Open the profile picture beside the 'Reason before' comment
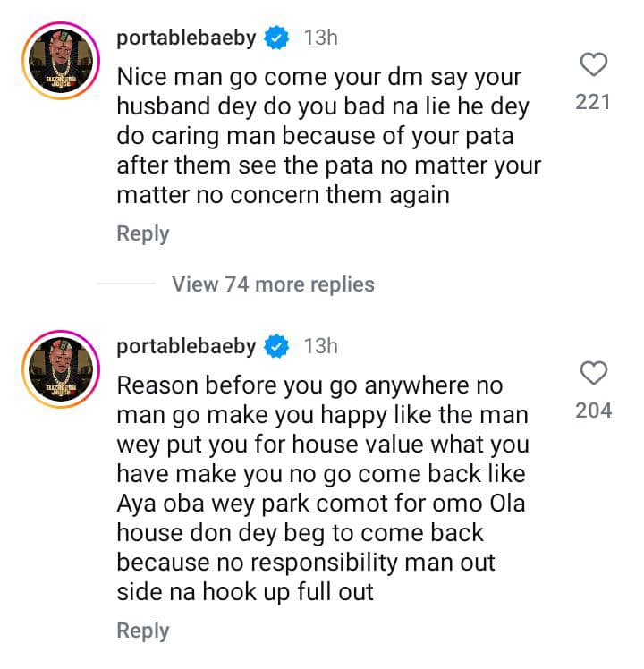 (x=60, y=372)
